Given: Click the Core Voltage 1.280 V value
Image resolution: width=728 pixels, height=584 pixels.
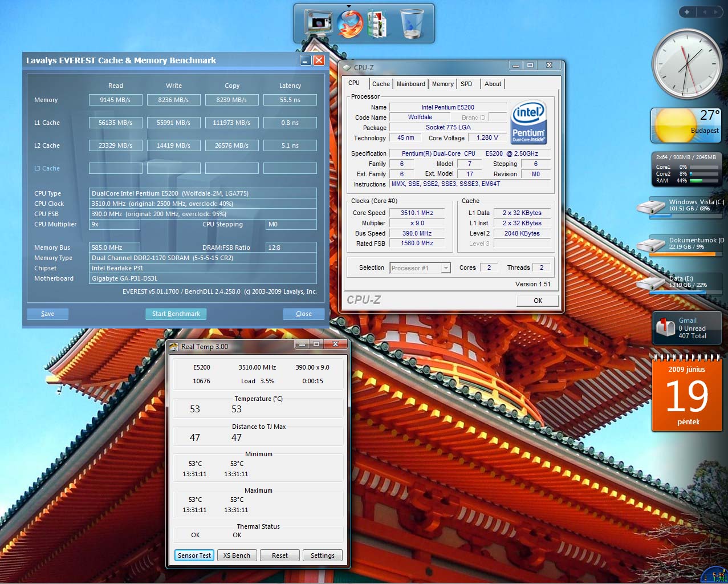Looking at the screenshot, I should click(487, 137).
